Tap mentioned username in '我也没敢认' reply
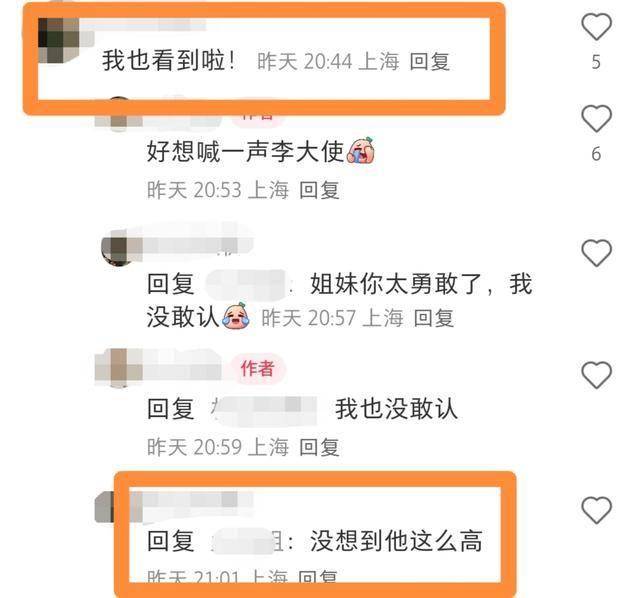This screenshot has width=640, height=598. pos(264,409)
